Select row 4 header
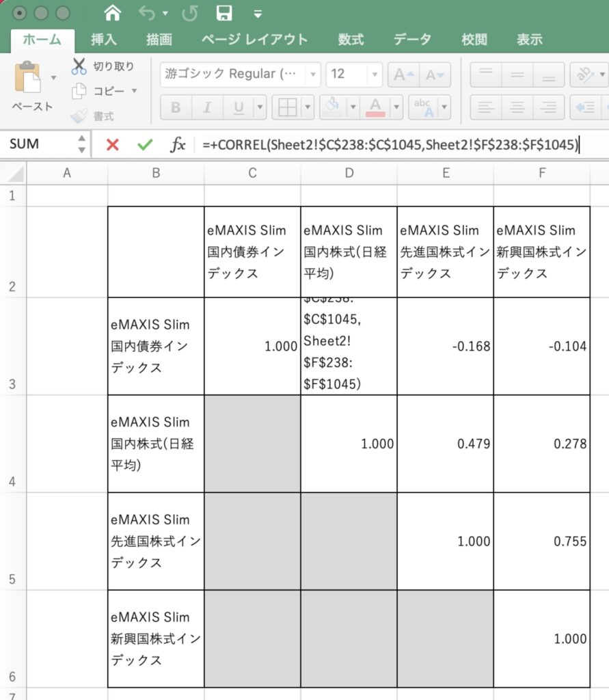This screenshot has width=609, height=700. click(x=13, y=444)
